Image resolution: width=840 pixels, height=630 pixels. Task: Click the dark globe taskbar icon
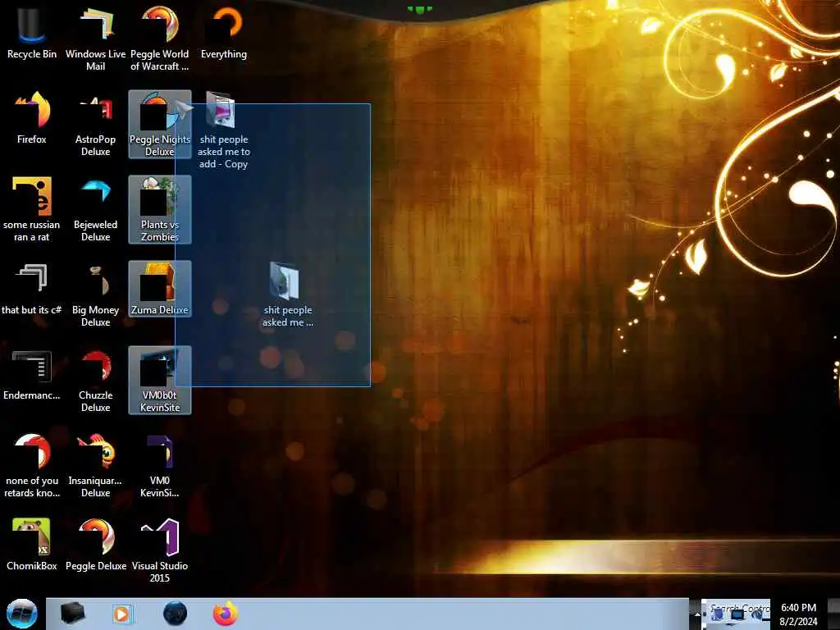tap(175, 614)
